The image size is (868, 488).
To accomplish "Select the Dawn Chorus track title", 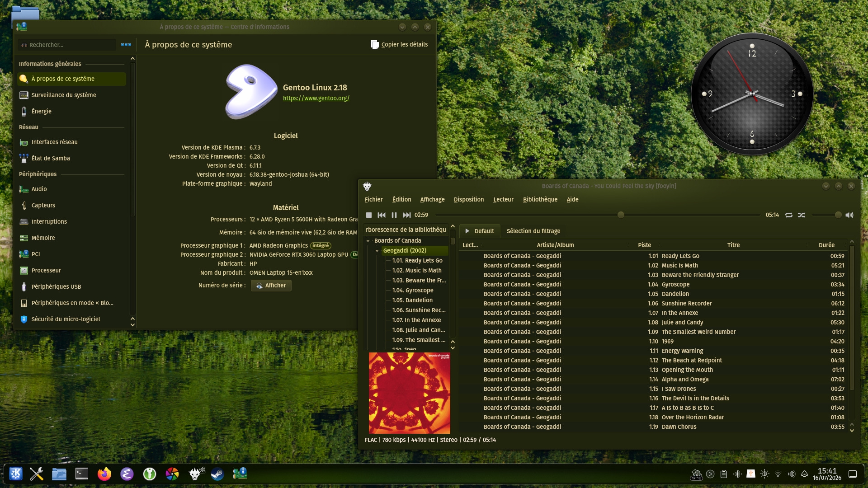I will click(679, 427).
